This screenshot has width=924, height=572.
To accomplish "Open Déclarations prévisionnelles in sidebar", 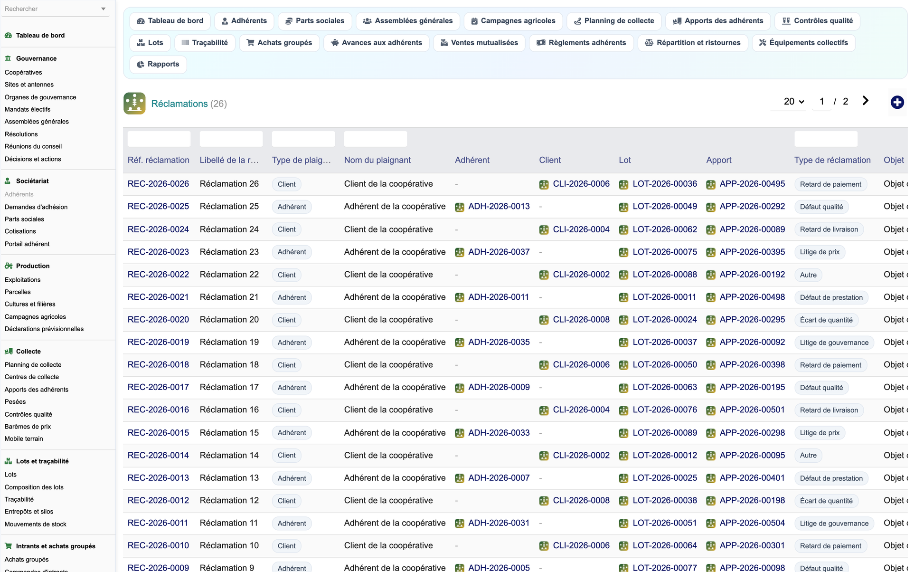I will (44, 329).
